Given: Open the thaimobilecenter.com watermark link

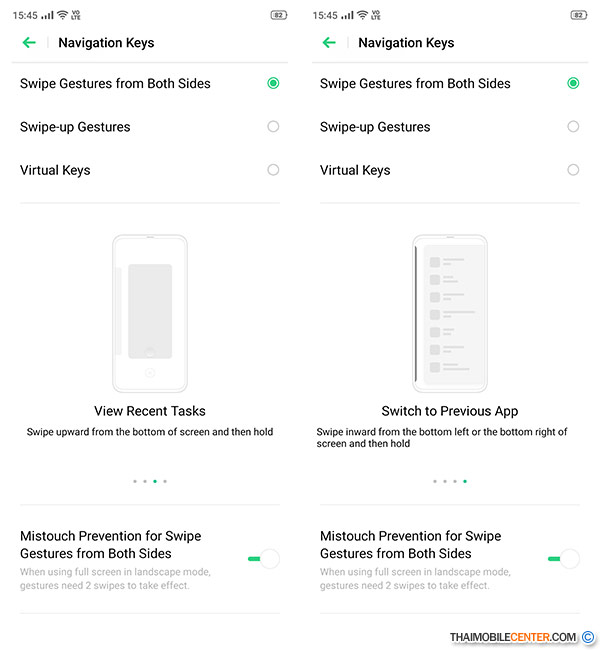Looking at the screenshot, I should [x=513, y=637].
